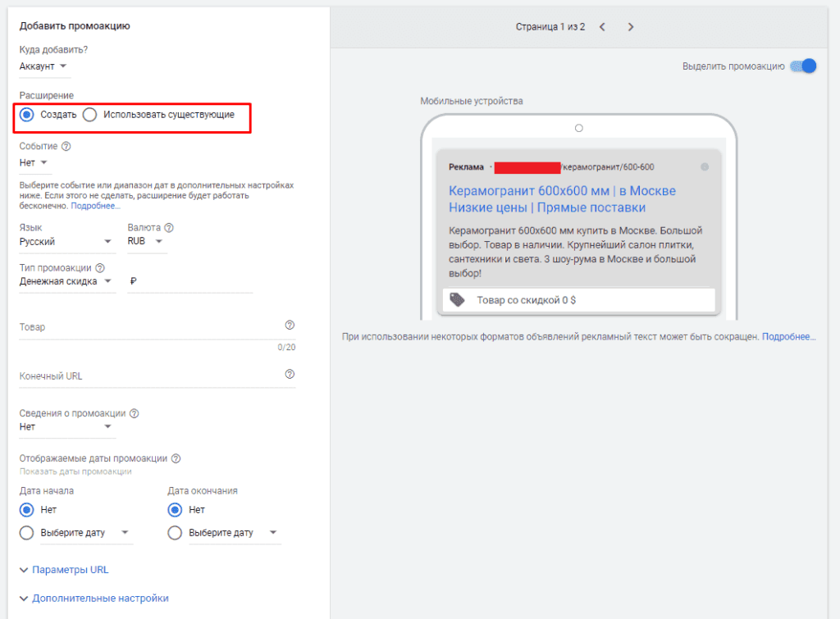Open end date picker dropdown arrow

pyautogui.click(x=273, y=532)
